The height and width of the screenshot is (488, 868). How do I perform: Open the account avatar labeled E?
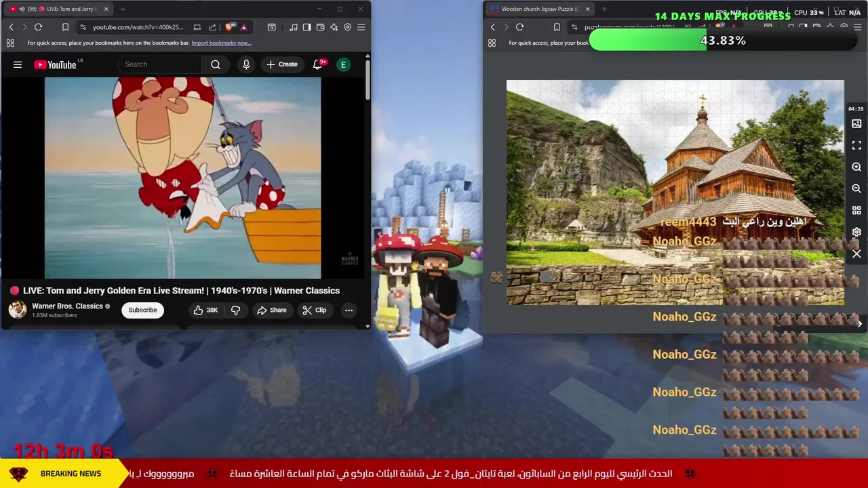344,64
